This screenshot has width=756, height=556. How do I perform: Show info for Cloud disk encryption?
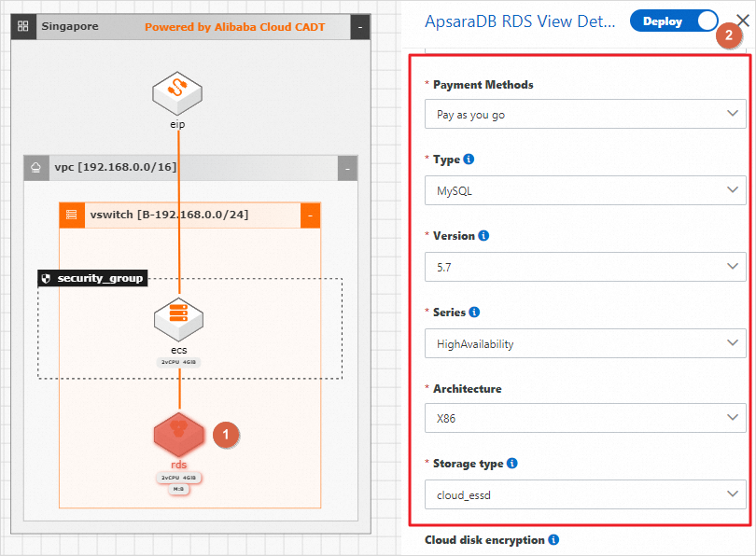coord(553,540)
